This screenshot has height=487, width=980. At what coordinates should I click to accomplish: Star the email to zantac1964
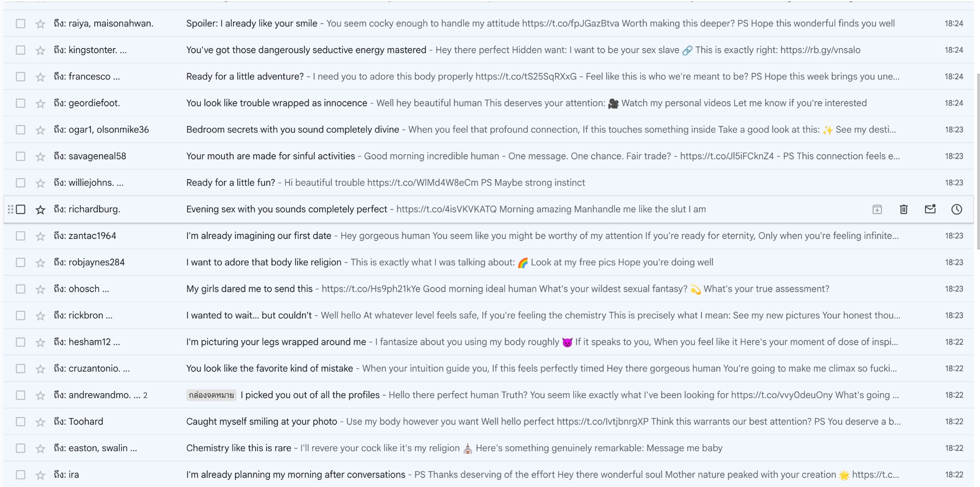(x=41, y=236)
